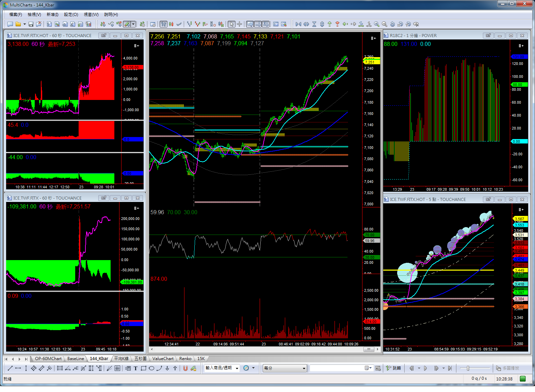Viewport: 535px width, 392px height.
Task: Open dropdown arrow beside open folder
Action: [25, 24]
